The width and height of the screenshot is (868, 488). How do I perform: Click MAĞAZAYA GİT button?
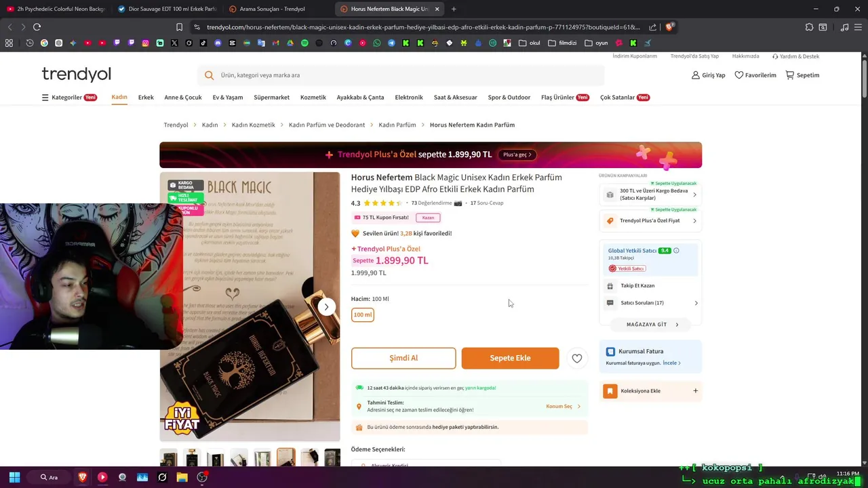click(x=652, y=325)
